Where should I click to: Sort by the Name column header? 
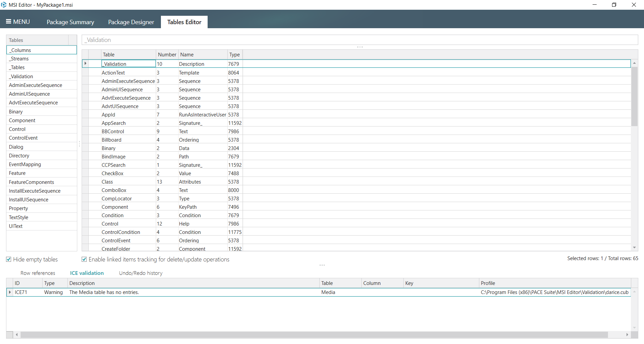pos(203,55)
